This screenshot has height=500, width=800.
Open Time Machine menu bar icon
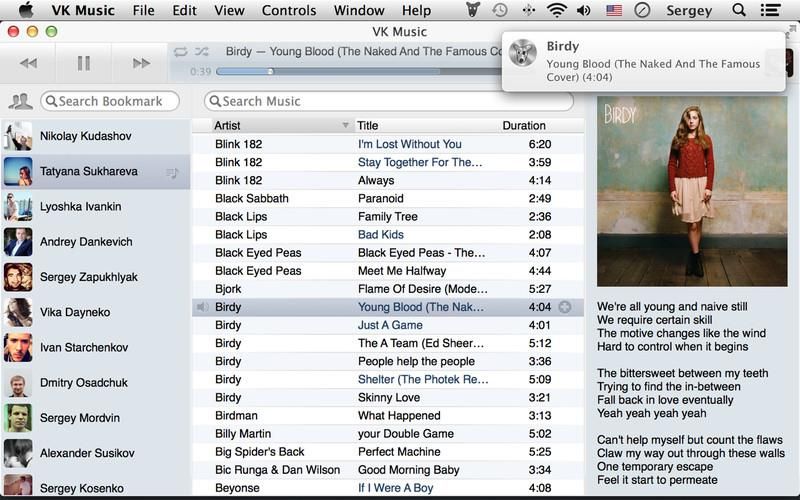point(499,11)
